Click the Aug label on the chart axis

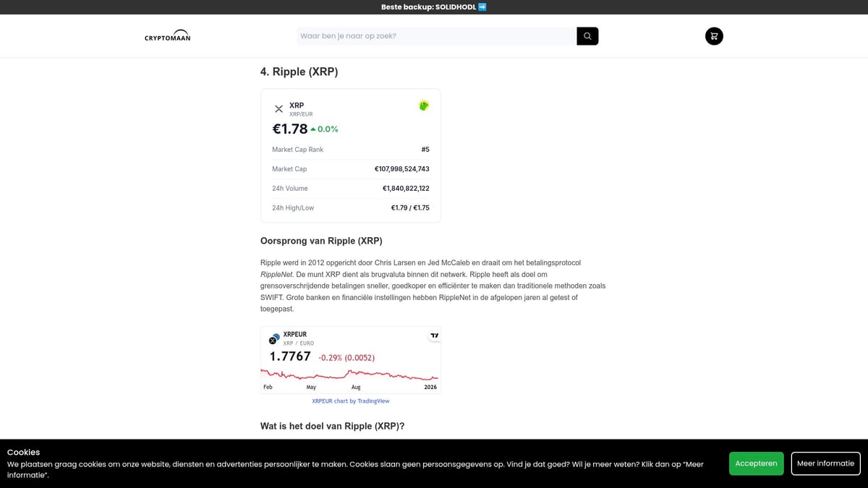pos(355,387)
